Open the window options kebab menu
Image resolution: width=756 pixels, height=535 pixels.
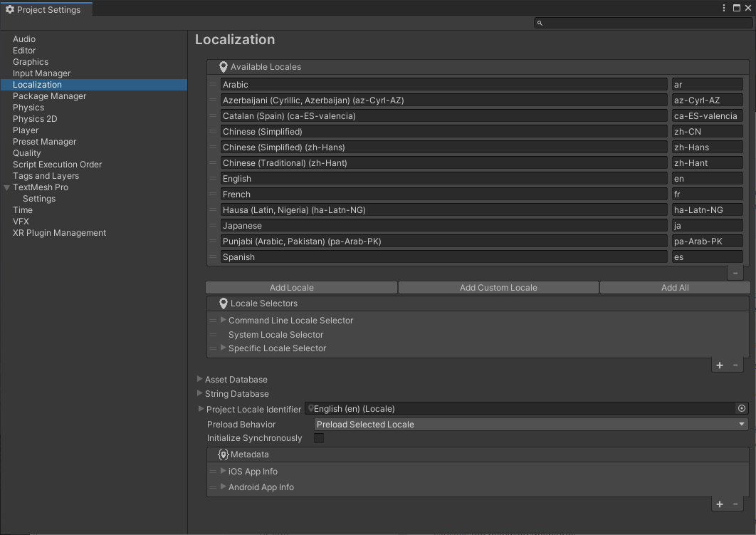724,8
